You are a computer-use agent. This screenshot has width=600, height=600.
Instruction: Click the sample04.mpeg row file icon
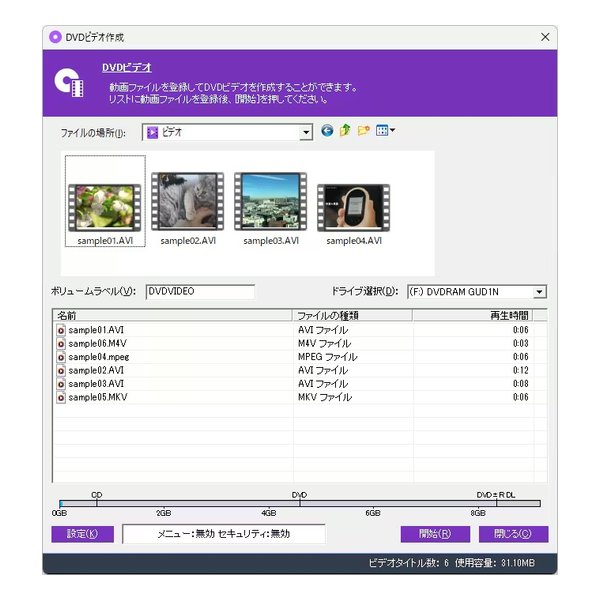[x=61, y=357]
